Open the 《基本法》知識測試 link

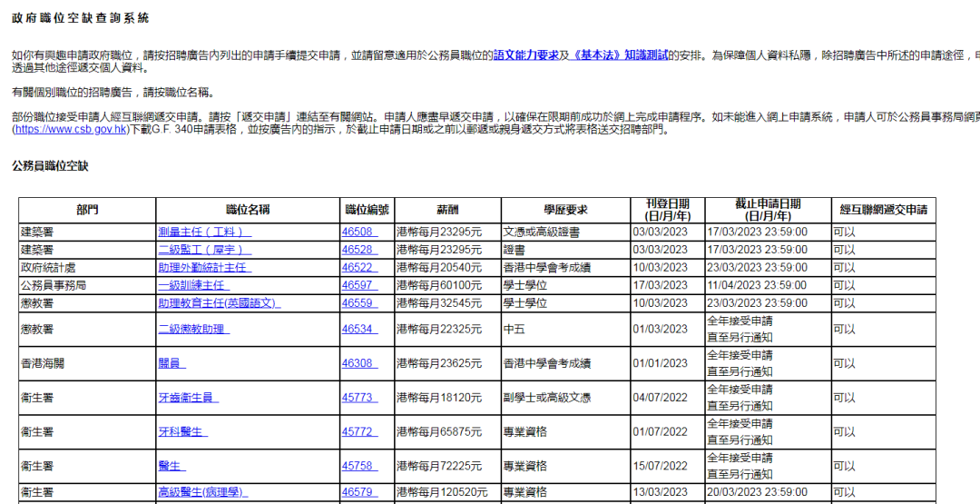click(x=620, y=55)
